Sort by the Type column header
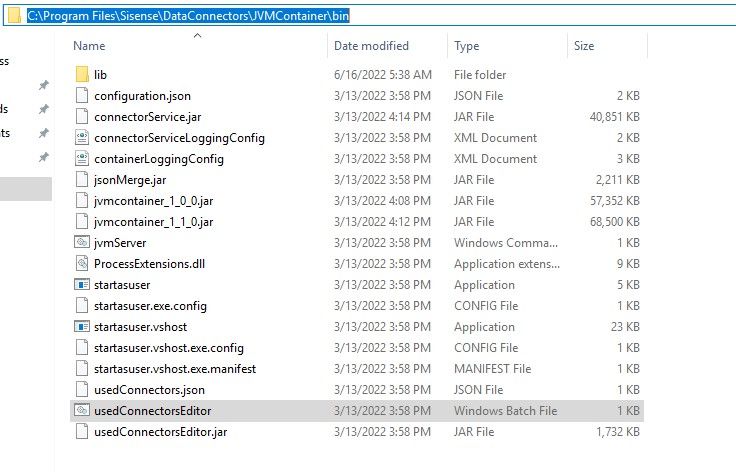The image size is (736, 472). point(466,46)
